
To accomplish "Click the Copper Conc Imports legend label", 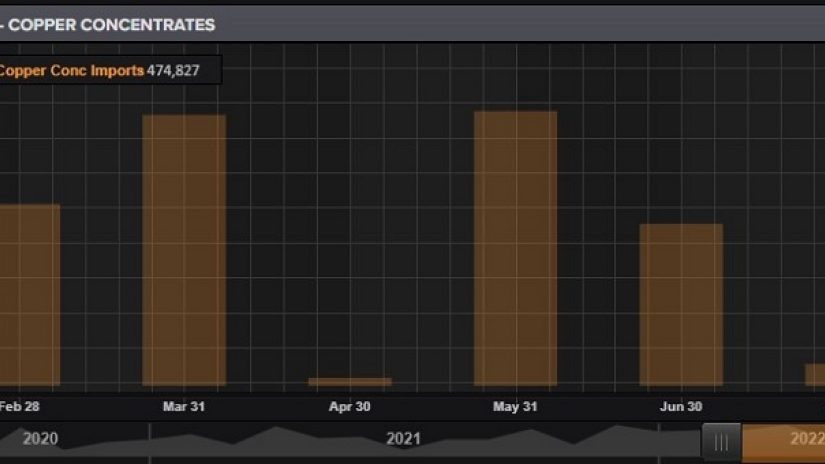I will 71,70.
